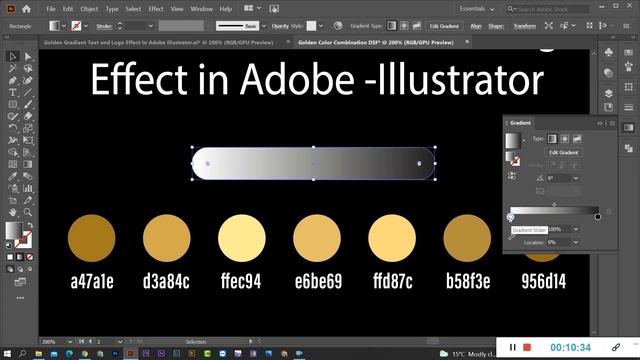The image size is (640, 360).
Task: Open the stroke weight dropdown
Action: [x=151, y=26]
